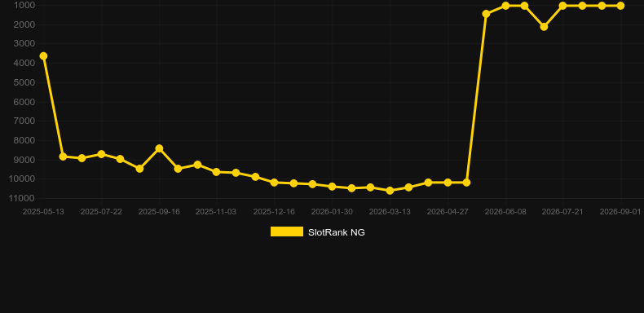Click the 2026-04-27 x-axis date label

[448, 212]
